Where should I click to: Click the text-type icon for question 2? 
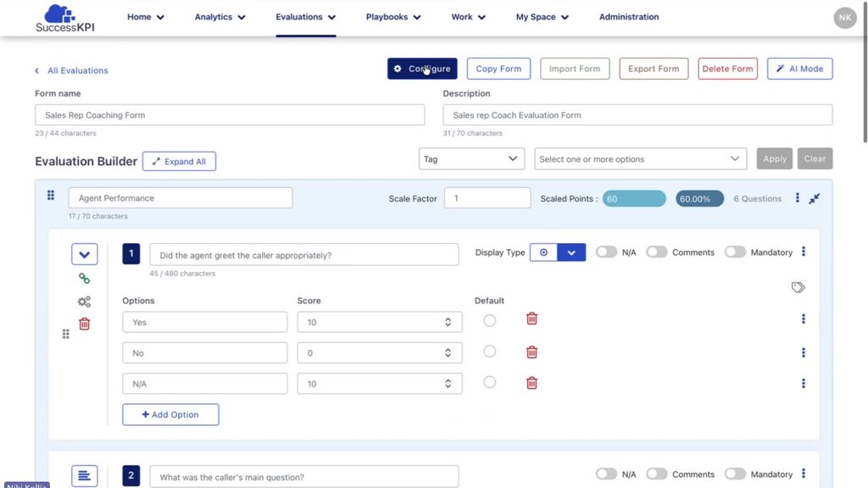click(x=84, y=475)
